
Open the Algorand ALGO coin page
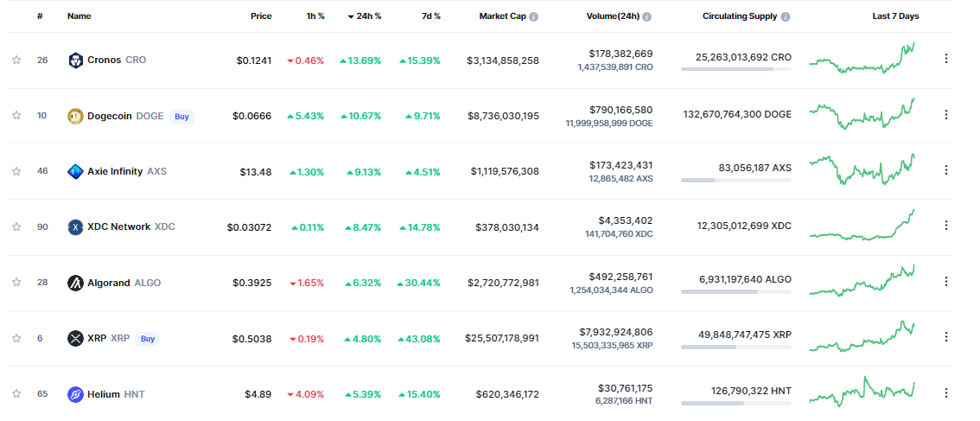pos(124,283)
